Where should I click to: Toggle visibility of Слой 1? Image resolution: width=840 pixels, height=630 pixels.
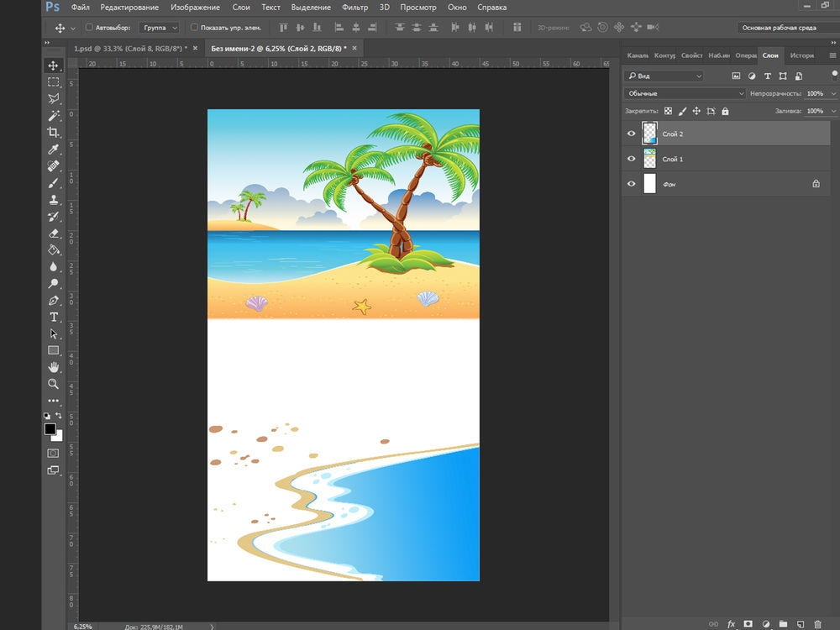click(632, 159)
